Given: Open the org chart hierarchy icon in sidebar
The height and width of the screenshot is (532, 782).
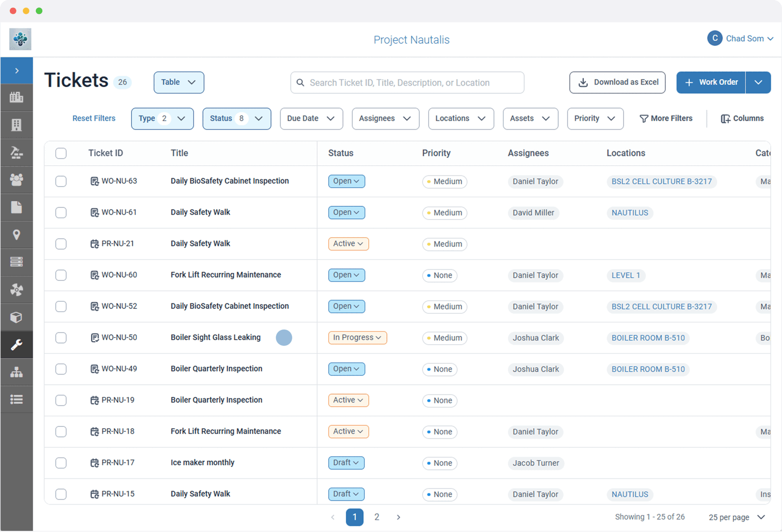Looking at the screenshot, I should (17, 372).
